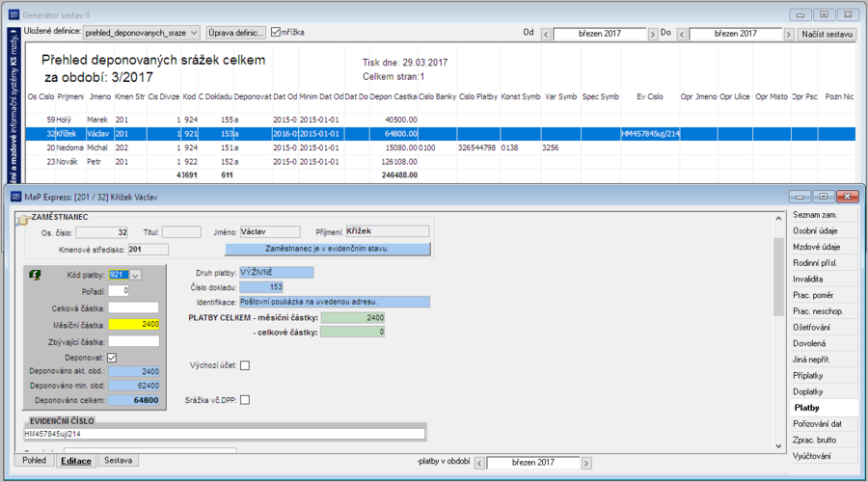
Task: Click the Generátor sestav II window title icon
Action: coord(14,14)
